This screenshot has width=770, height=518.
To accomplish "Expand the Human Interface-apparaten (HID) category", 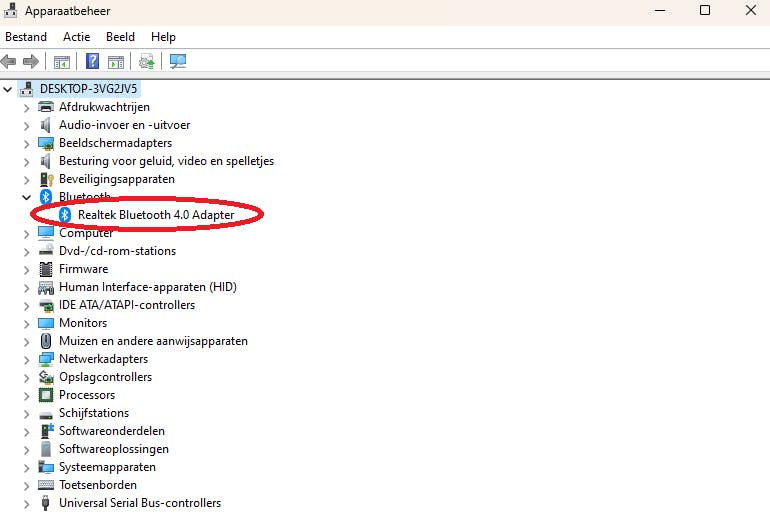I will tap(27, 288).
